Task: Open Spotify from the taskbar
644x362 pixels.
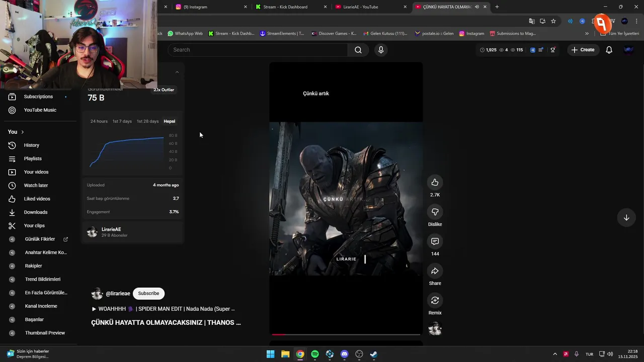Action: point(315,354)
